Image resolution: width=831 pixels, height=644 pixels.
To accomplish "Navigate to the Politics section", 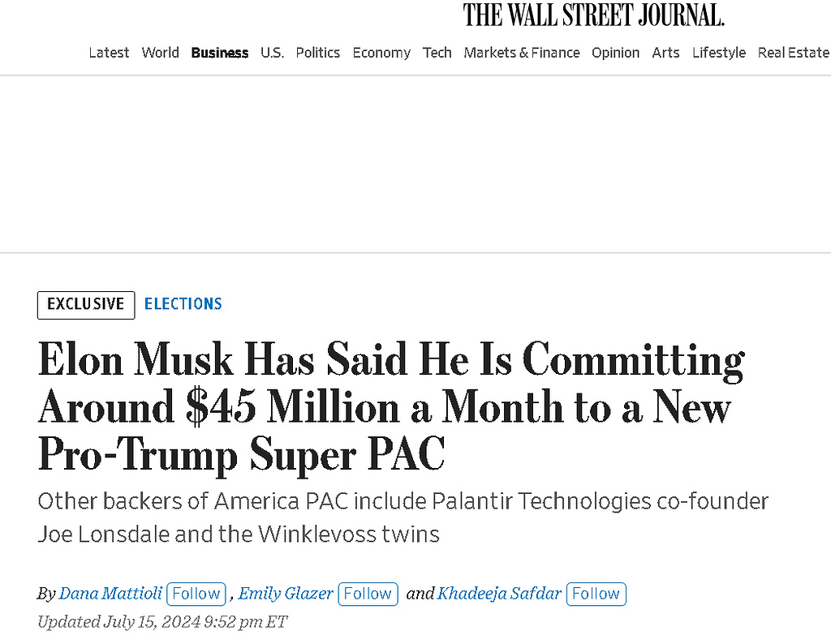I will tap(317, 53).
